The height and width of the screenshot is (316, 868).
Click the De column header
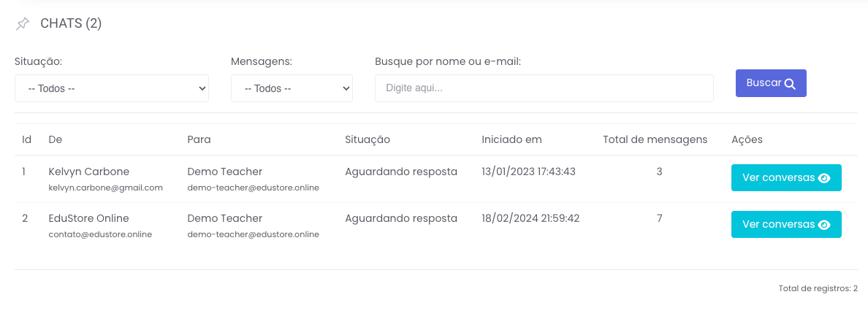click(55, 139)
